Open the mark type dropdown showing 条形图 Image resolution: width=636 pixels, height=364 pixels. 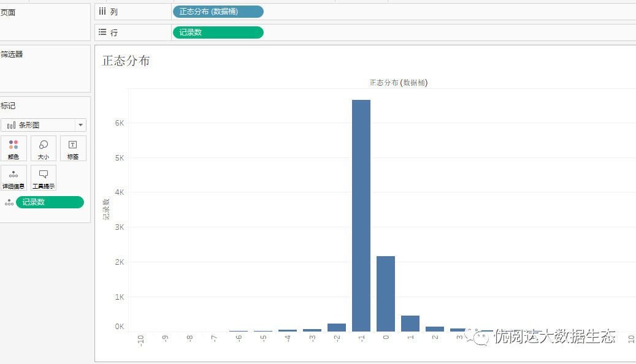80,124
